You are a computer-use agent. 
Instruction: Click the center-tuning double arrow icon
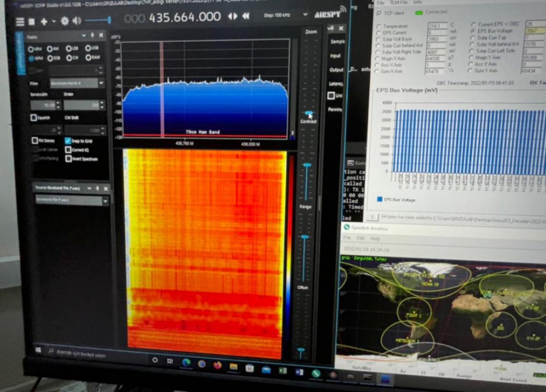point(232,16)
